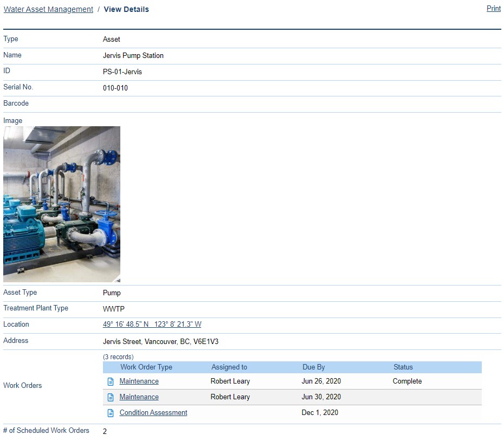This screenshot has width=504, height=441.
Task: Click the Water Asset Management breadcrumb
Action: (48, 9)
